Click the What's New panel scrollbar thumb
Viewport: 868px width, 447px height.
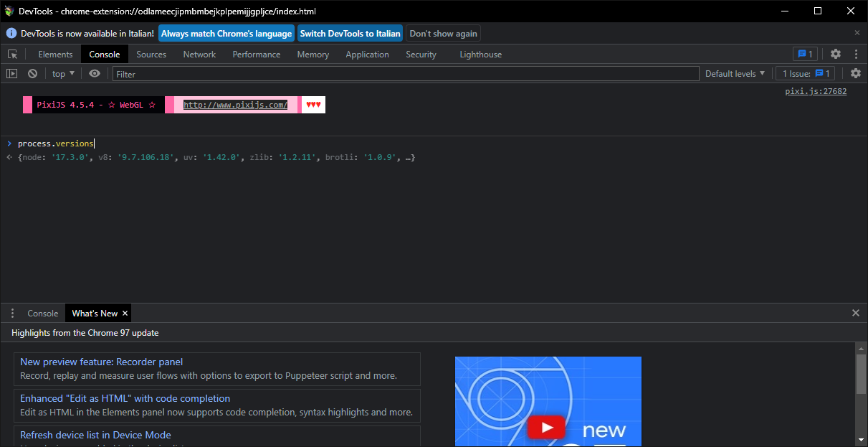[x=861, y=374]
